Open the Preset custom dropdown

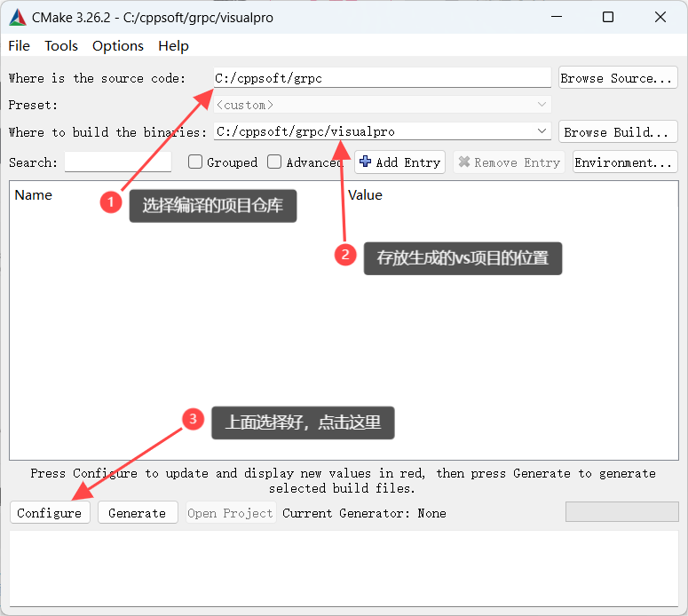click(x=383, y=105)
